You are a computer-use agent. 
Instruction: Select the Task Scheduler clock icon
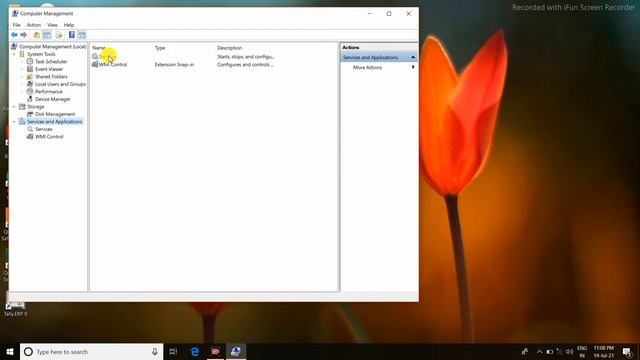pyautogui.click(x=30, y=62)
